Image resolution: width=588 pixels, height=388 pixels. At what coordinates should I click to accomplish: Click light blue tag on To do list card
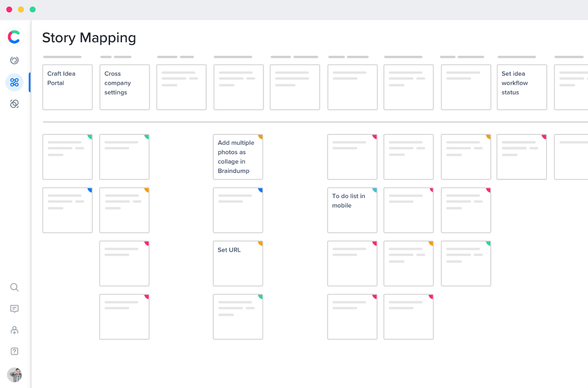pyautogui.click(x=374, y=190)
